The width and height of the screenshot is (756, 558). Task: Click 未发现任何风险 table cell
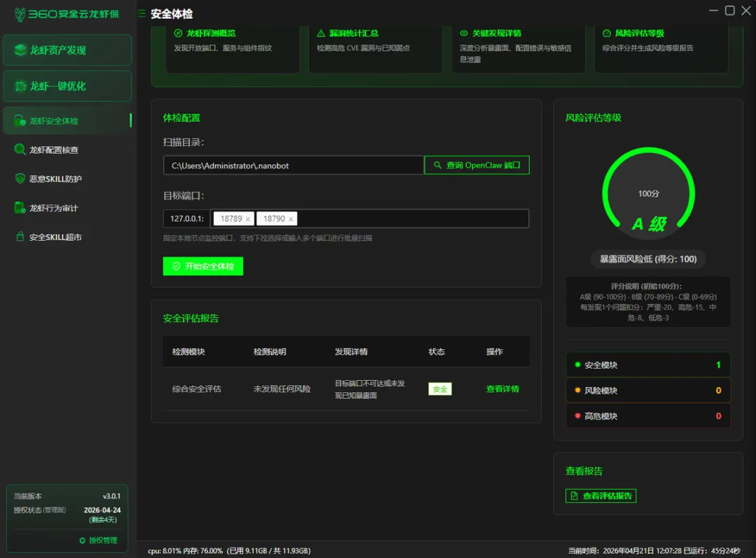click(282, 389)
